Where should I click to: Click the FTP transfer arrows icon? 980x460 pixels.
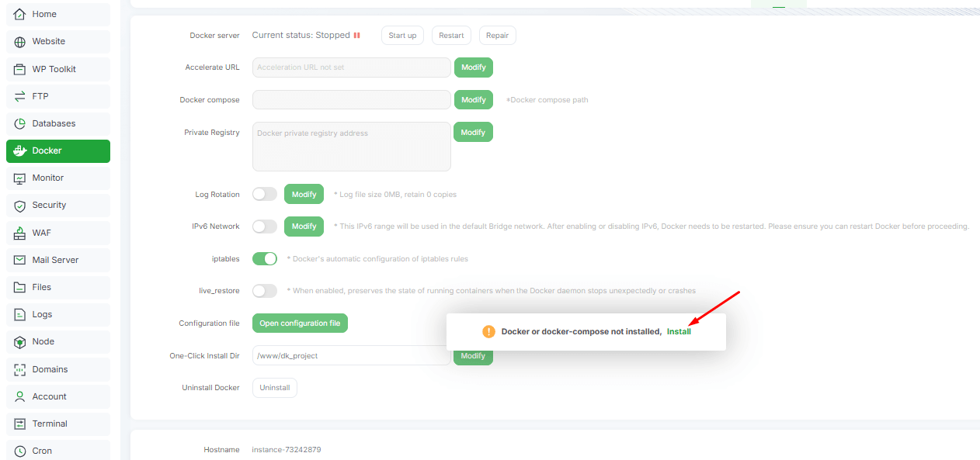coord(20,96)
